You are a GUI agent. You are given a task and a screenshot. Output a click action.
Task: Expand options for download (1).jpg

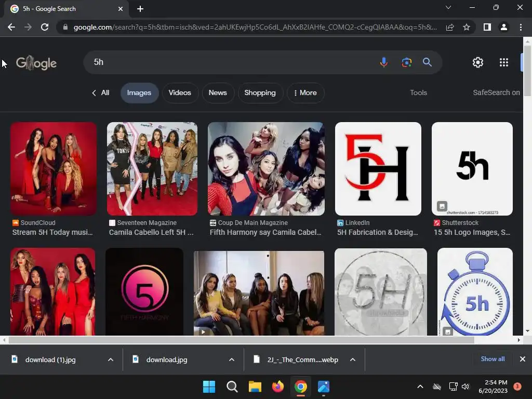[x=111, y=360]
